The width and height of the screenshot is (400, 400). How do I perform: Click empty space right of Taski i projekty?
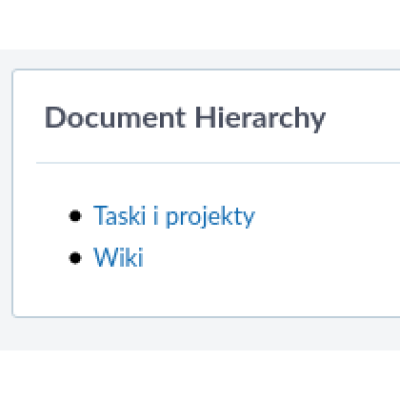tap(327, 216)
